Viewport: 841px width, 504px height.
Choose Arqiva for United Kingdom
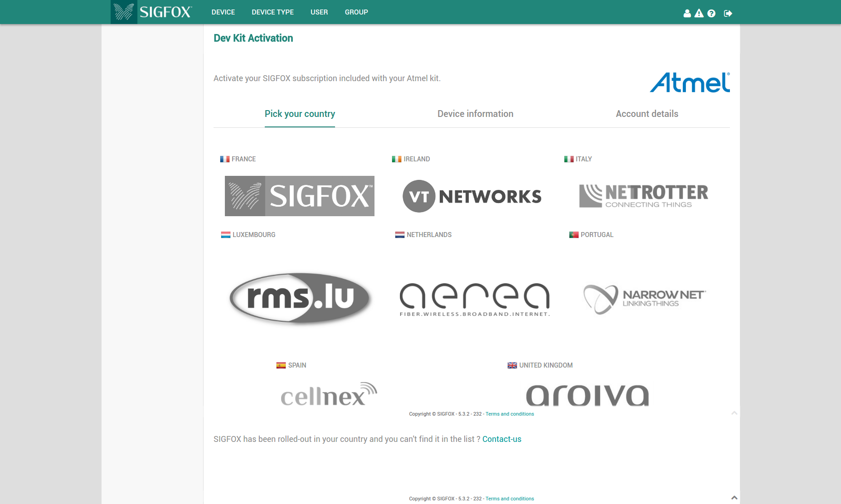(x=588, y=395)
